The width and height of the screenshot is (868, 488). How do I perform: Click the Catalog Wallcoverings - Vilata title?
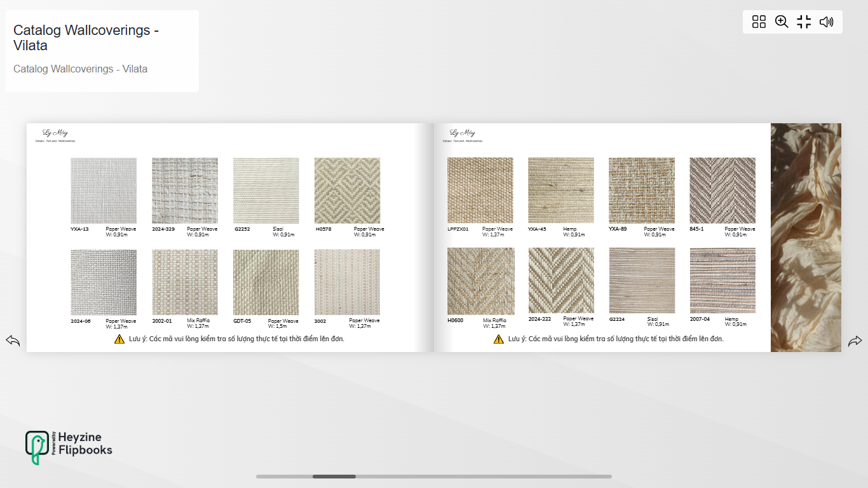86,37
